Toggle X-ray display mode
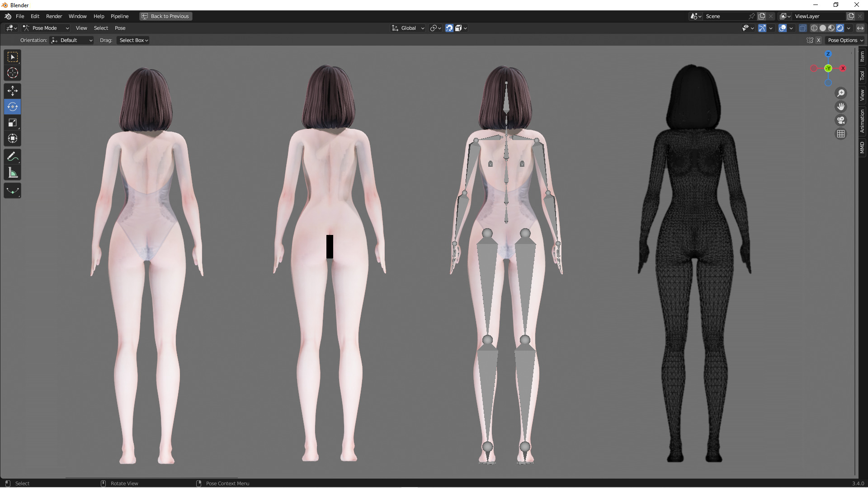This screenshot has height=488, width=868. [x=802, y=28]
